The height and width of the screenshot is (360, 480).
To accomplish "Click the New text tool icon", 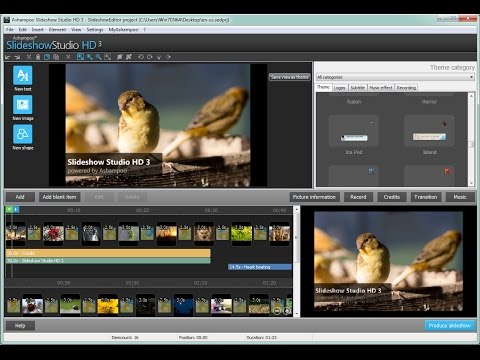I will point(23,75).
